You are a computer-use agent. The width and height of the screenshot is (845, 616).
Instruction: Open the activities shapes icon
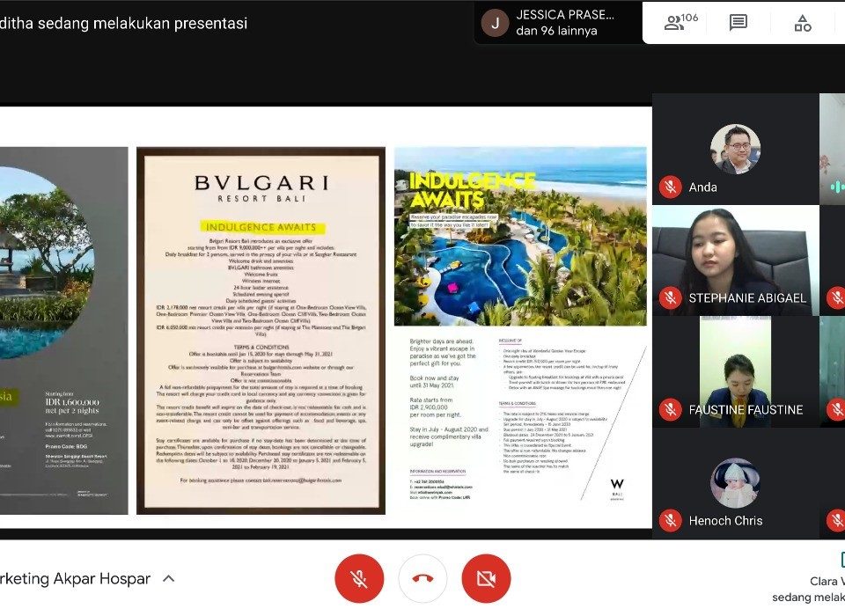click(803, 23)
